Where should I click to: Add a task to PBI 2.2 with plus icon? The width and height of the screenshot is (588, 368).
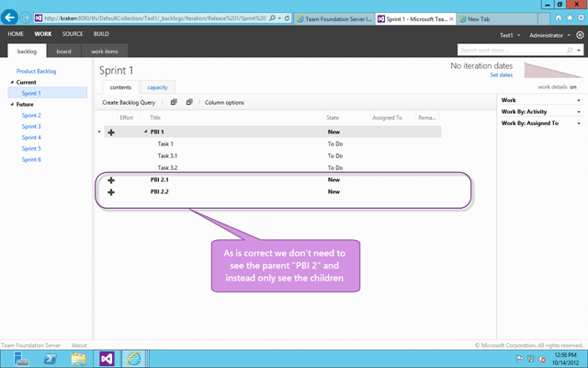111,192
